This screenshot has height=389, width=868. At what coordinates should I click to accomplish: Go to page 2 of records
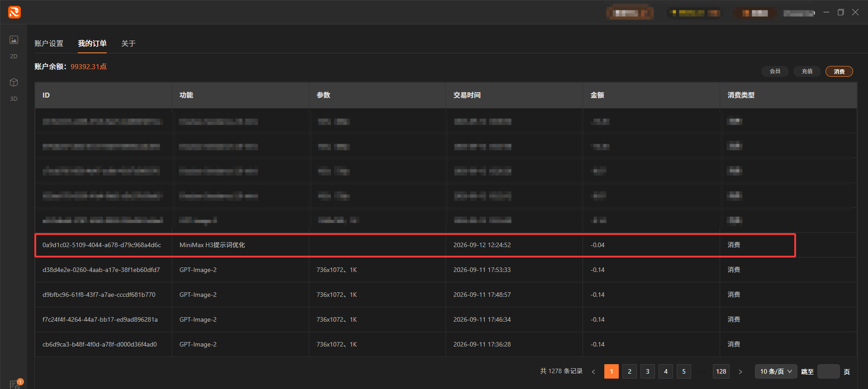630,371
